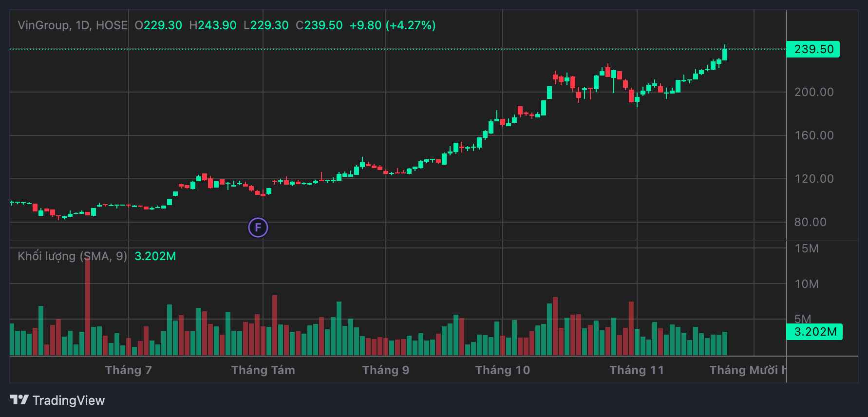868x417 pixels.
Task: Click the Tháng 10 time axis label
Action: (503, 370)
